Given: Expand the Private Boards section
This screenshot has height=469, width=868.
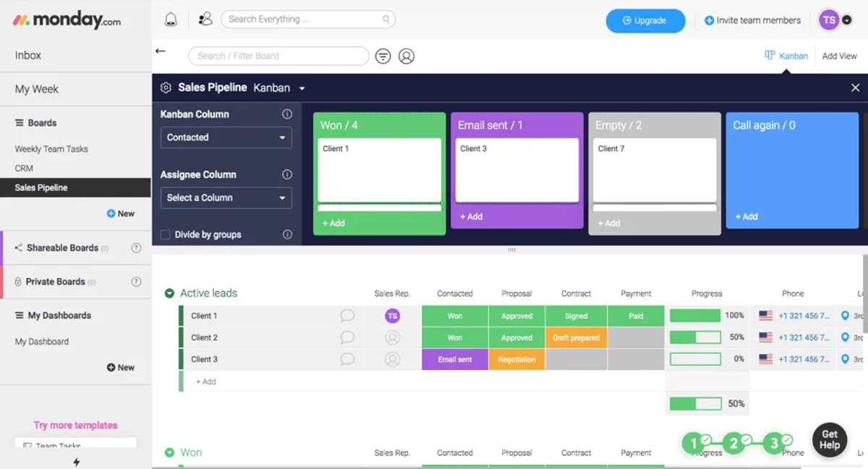Looking at the screenshot, I should tap(54, 282).
